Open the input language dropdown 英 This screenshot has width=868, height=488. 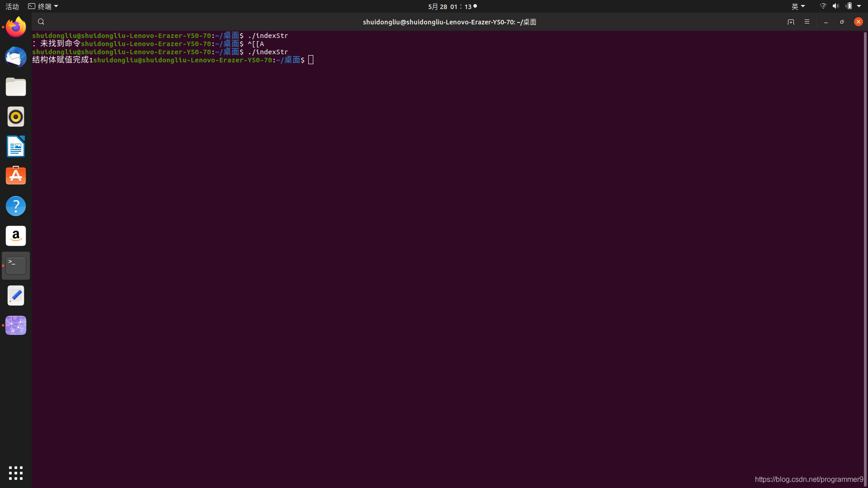pos(798,6)
